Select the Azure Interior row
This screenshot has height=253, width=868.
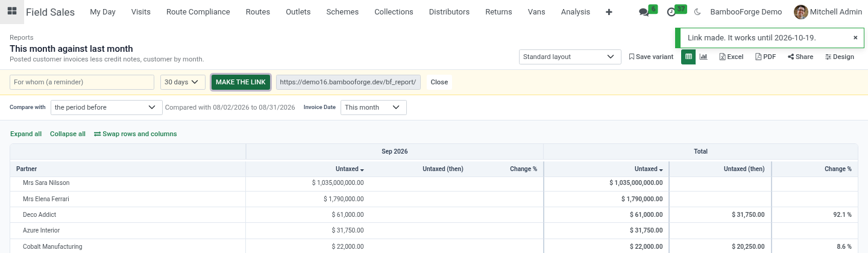pos(433,231)
